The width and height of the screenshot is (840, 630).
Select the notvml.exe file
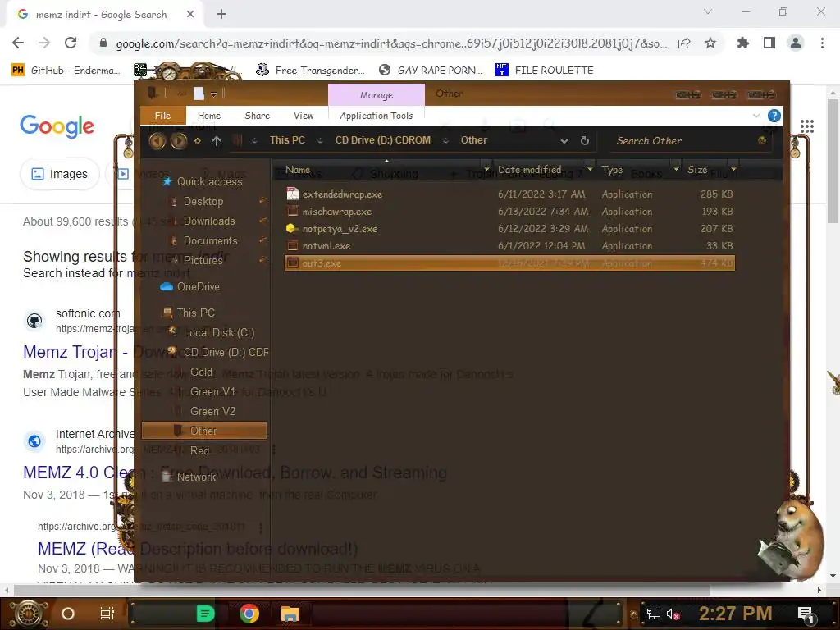[x=510, y=246]
